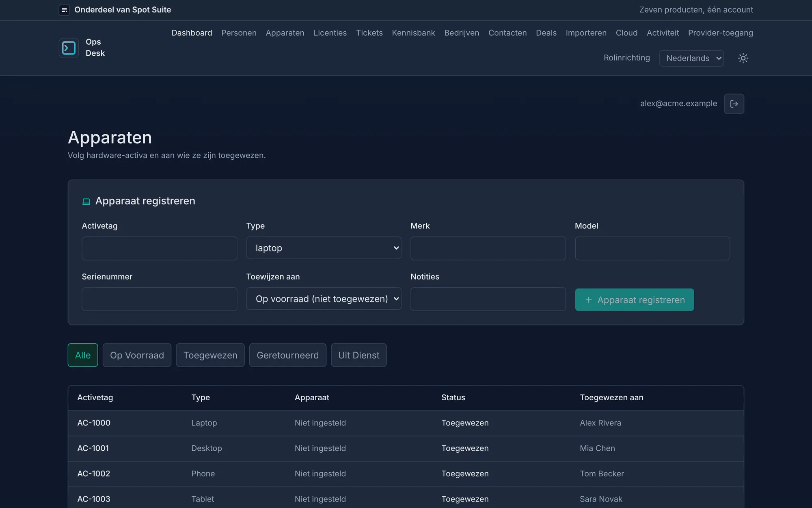Click Mia Chen in the table
The height and width of the screenshot is (508, 812).
(x=597, y=448)
